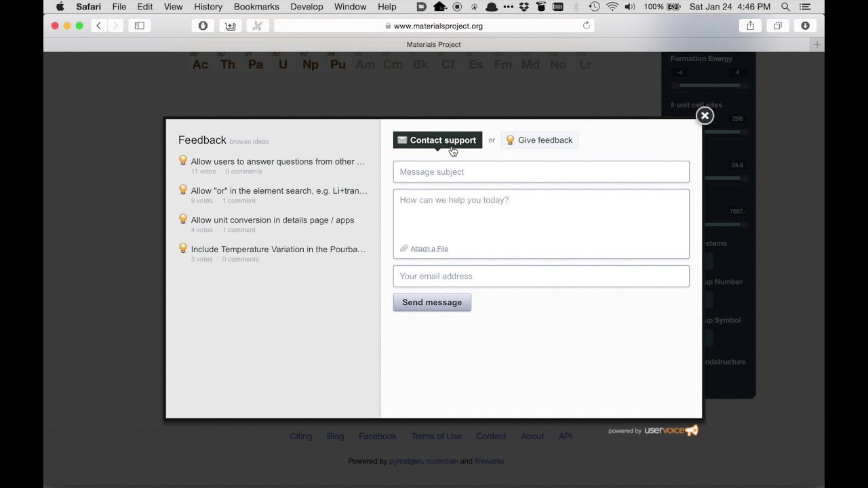This screenshot has height=488, width=868.
Task: Click the top hat menu bar icon
Action: (x=540, y=7)
